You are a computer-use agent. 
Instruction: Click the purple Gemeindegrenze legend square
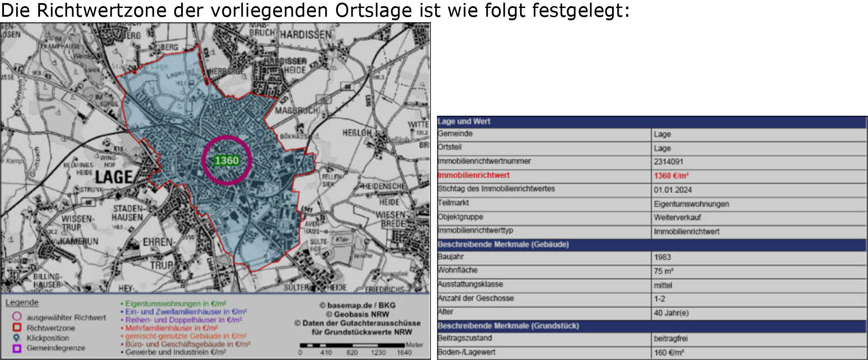click(x=17, y=349)
